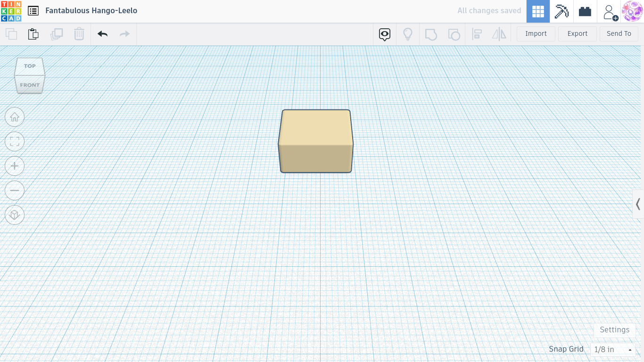Click the Group shapes icon
This screenshot has height=362, width=644.
click(x=431, y=34)
